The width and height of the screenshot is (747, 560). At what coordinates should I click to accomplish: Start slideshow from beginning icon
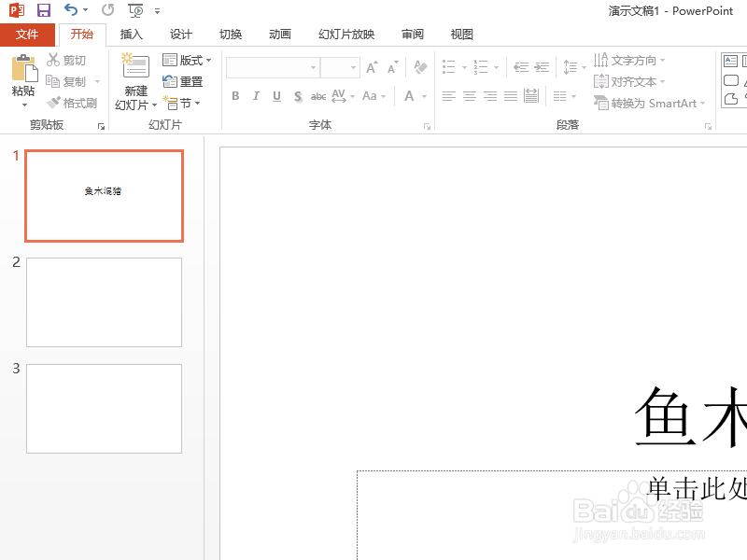(135, 10)
